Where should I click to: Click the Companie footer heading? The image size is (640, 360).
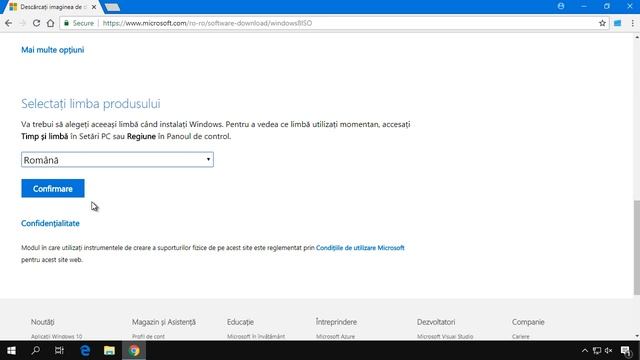(528, 322)
